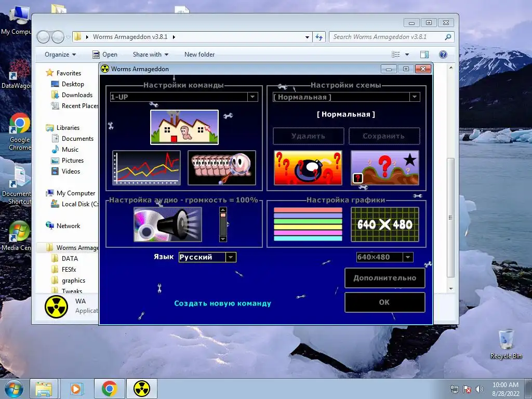Confirm settings with the OK button
The width and height of the screenshot is (532, 399).
point(385,302)
